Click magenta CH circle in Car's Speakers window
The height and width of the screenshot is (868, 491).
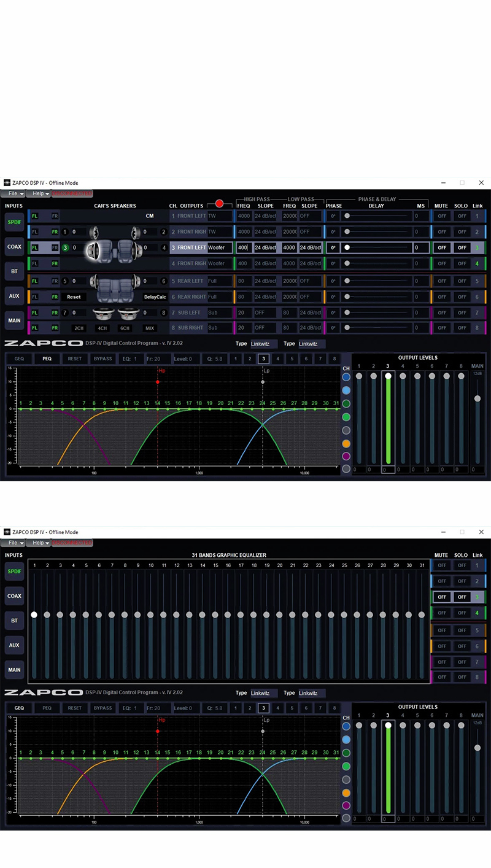pyautogui.click(x=346, y=456)
